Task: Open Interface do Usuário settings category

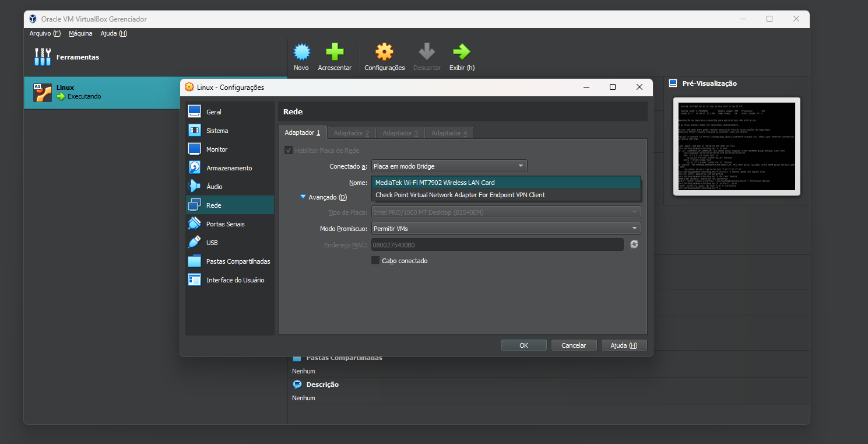Action: tap(230, 280)
